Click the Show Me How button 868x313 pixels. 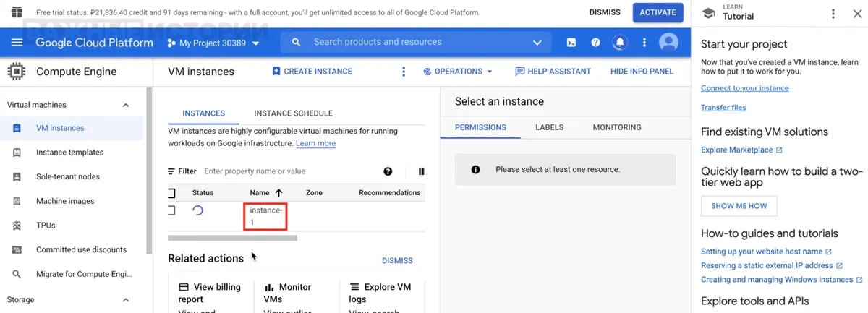click(x=739, y=206)
